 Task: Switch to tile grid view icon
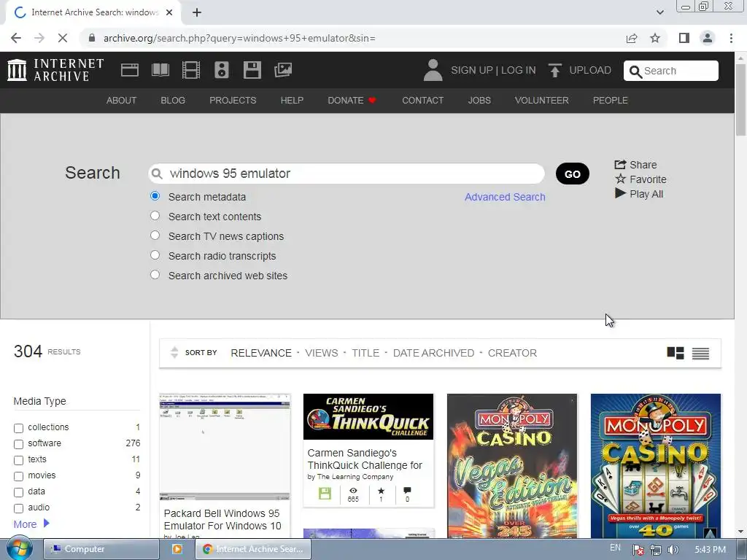click(x=675, y=353)
